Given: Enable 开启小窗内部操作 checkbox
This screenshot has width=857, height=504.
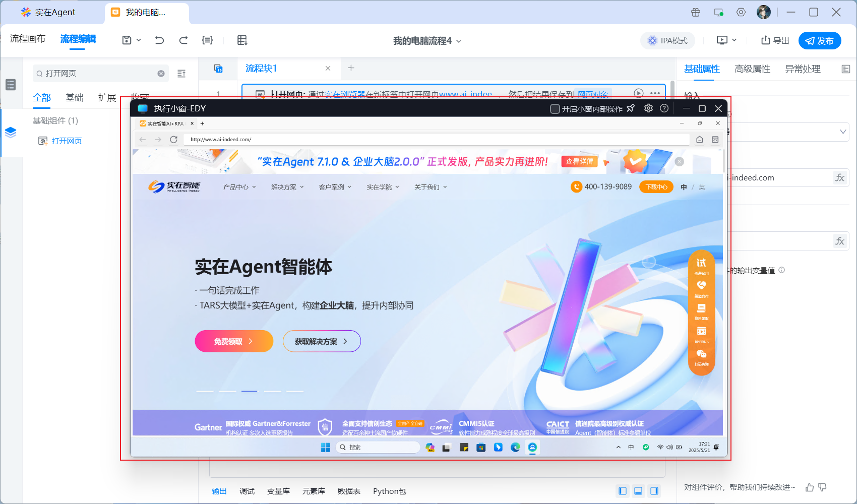Looking at the screenshot, I should point(555,109).
